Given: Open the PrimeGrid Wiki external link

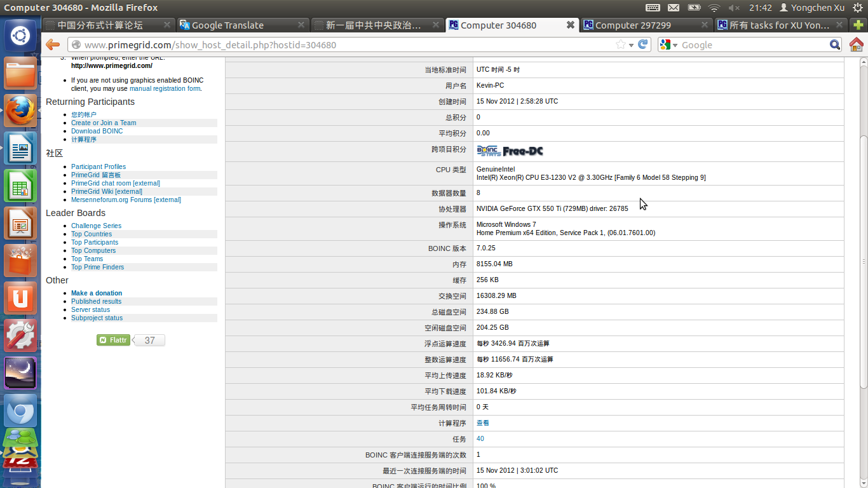Looking at the screenshot, I should click(107, 191).
